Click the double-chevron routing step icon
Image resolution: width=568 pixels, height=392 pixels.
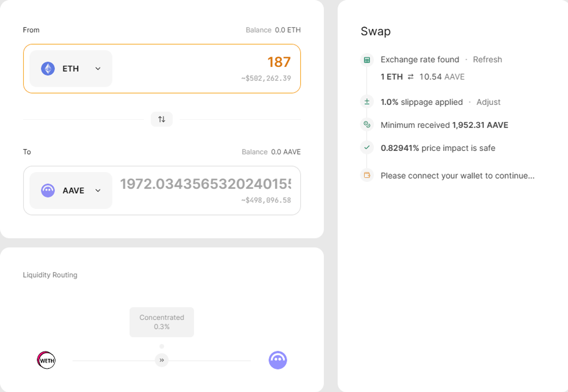[x=162, y=360]
